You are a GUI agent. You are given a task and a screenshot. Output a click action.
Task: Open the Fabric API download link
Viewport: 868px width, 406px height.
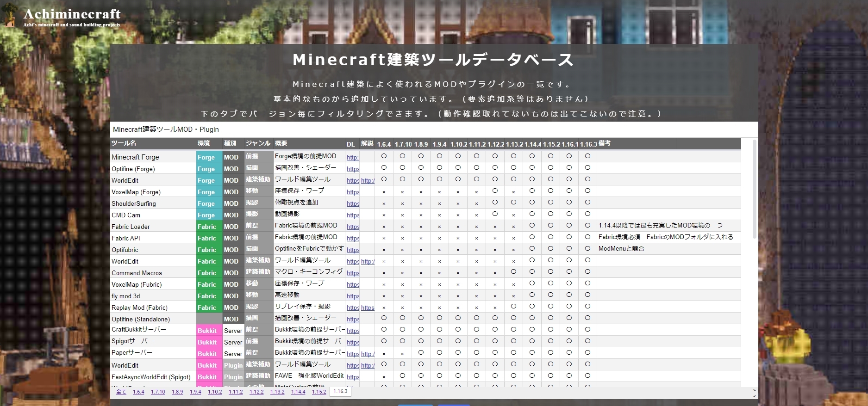pyautogui.click(x=353, y=238)
